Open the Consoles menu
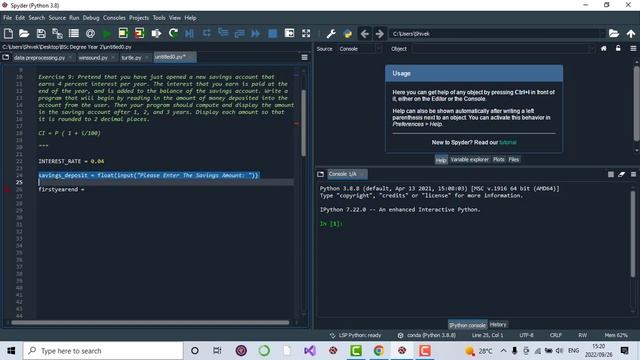Image resolution: width=640 pixels, height=360 pixels. coord(114,18)
